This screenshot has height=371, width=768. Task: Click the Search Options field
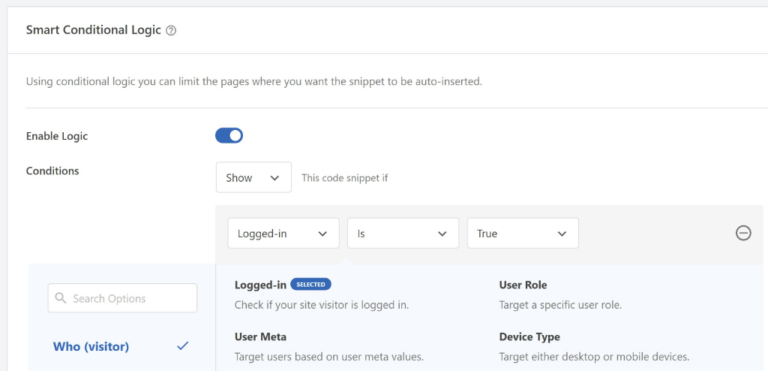[122, 298]
